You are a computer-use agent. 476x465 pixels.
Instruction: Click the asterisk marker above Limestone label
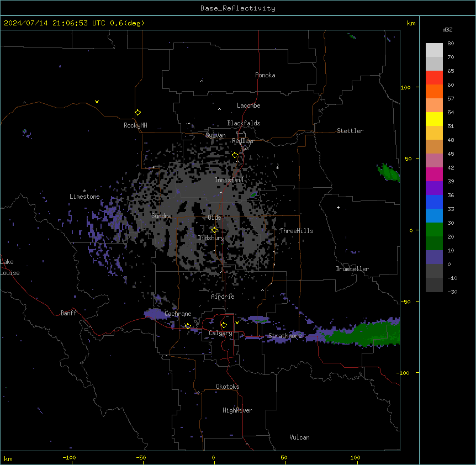[x=84, y=191]
